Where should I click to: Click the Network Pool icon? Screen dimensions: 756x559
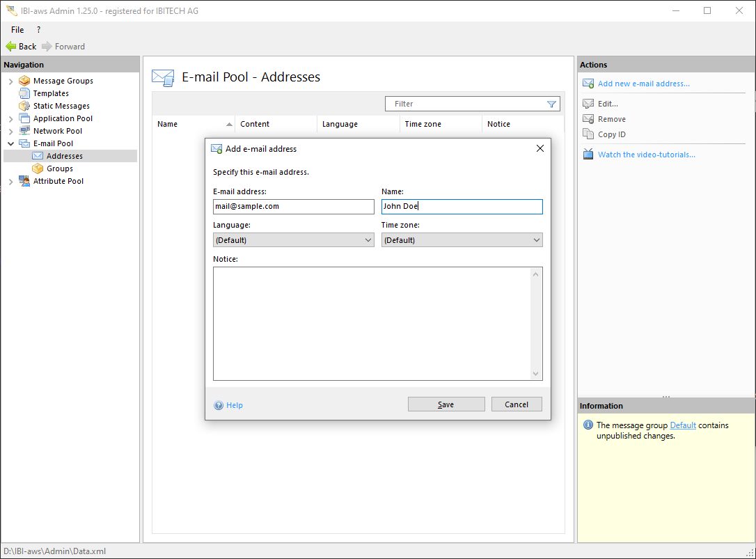[x=24, y=131]
